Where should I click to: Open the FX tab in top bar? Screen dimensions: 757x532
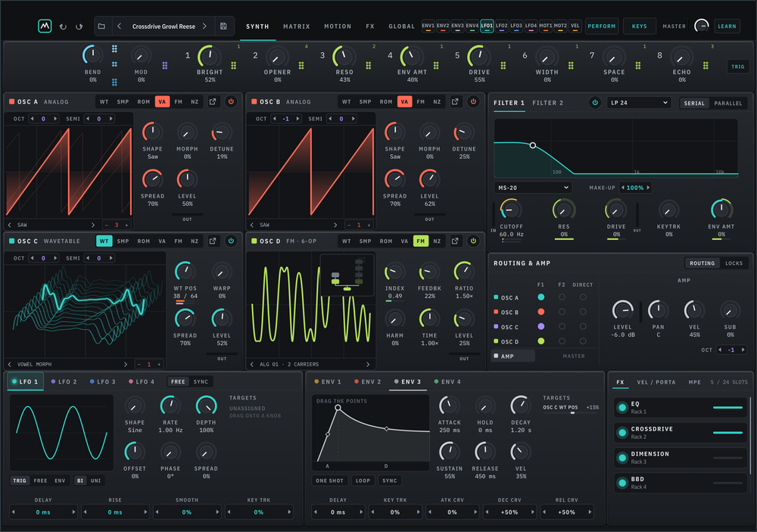370,26
